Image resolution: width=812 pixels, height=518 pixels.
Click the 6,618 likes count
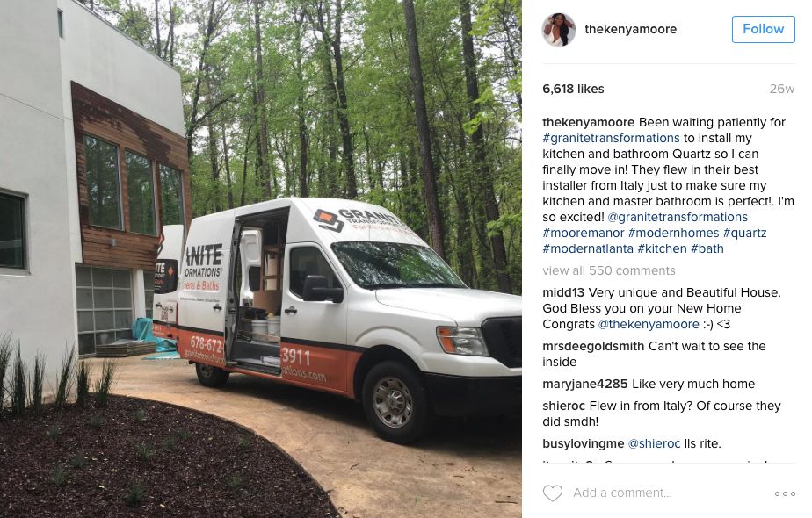coord(573,89)
